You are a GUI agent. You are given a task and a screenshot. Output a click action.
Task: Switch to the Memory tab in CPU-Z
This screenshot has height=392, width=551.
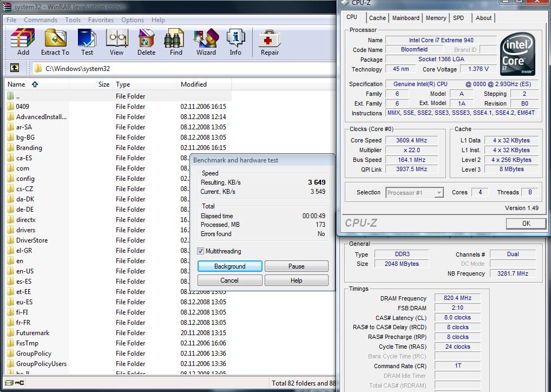[x=436, y=18]
